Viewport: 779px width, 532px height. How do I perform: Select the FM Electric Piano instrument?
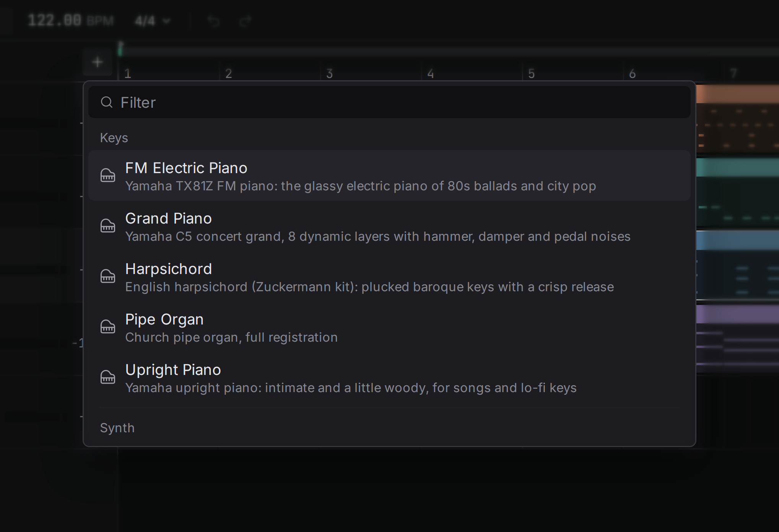389,175
